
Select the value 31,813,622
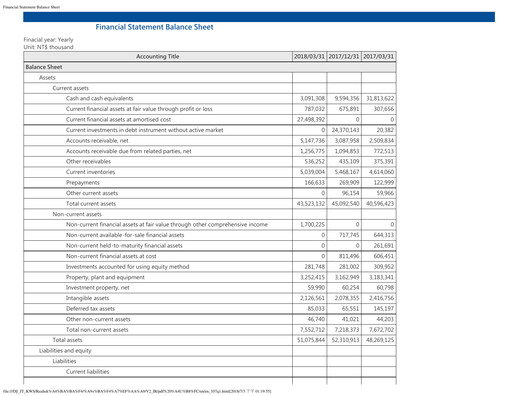pos(380,98)
